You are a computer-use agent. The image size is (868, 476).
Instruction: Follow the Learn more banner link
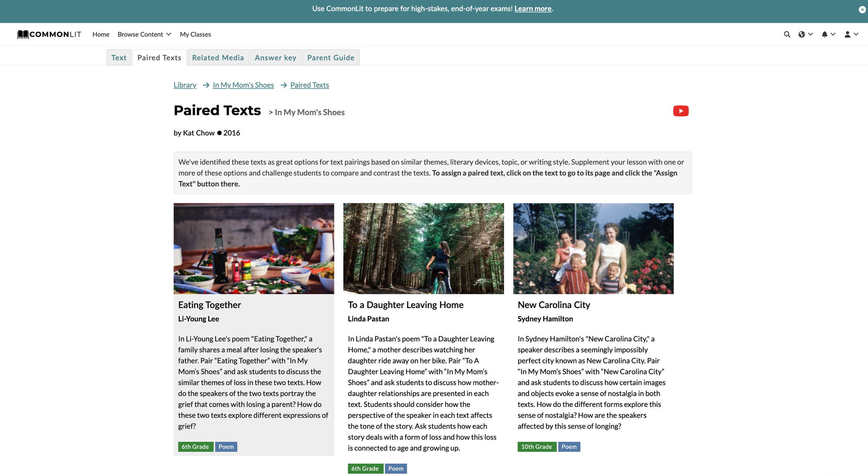click(533, 9)
